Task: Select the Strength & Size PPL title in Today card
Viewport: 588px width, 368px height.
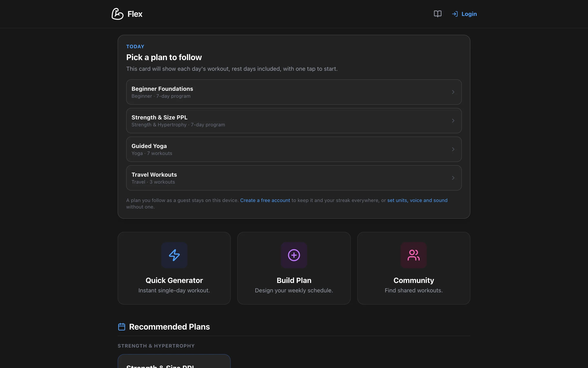Action: (159, 117)
